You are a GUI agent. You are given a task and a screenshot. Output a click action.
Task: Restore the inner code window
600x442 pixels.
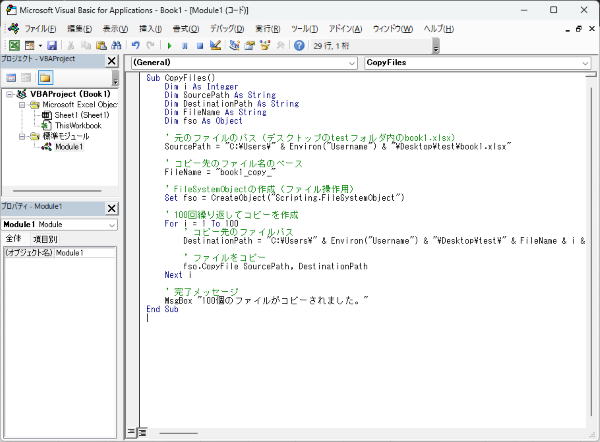pos(579,29)
